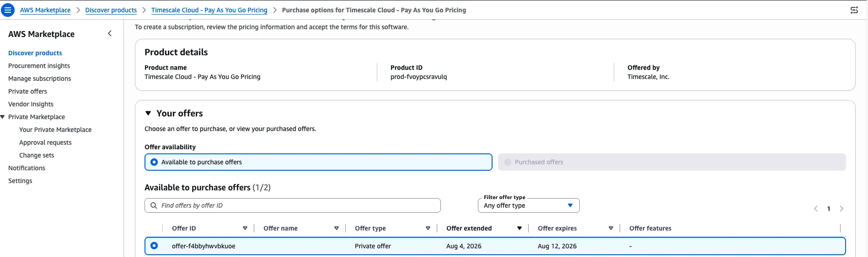Open Settings in sidebar
This screenshot has width=868, height=257.
point(20,181)
